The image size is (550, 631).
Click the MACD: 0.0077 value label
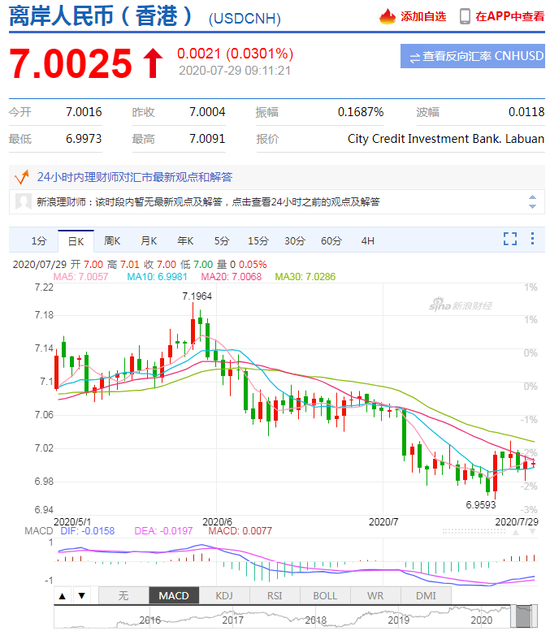240,531
